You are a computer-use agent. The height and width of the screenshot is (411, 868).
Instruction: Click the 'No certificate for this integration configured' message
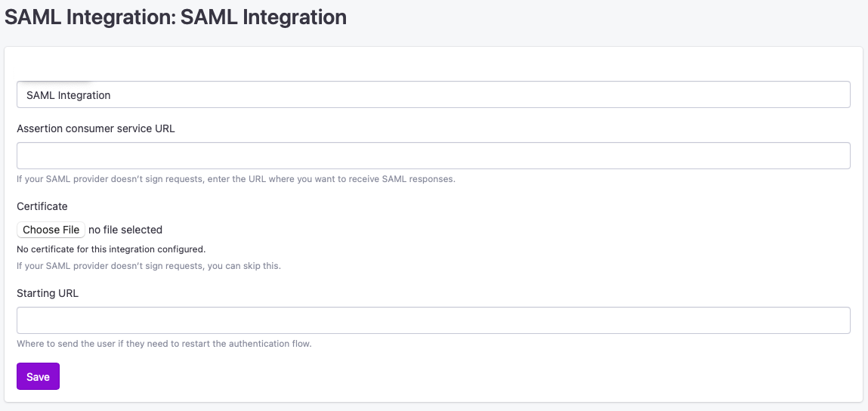click(x=111, y=249)
